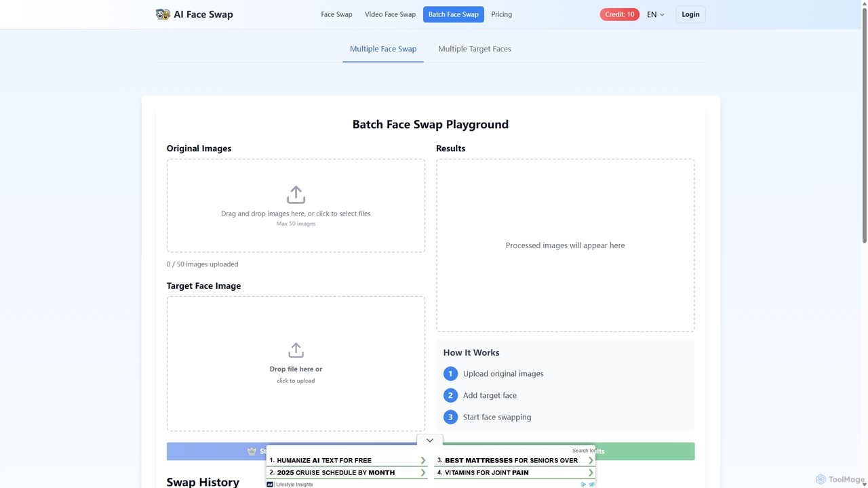Image resolution: width=868 pixels, height=488 pixels.
Task: Click the green arrow beside Humanize AI Text ad
Action: click(x=423, y=460)
